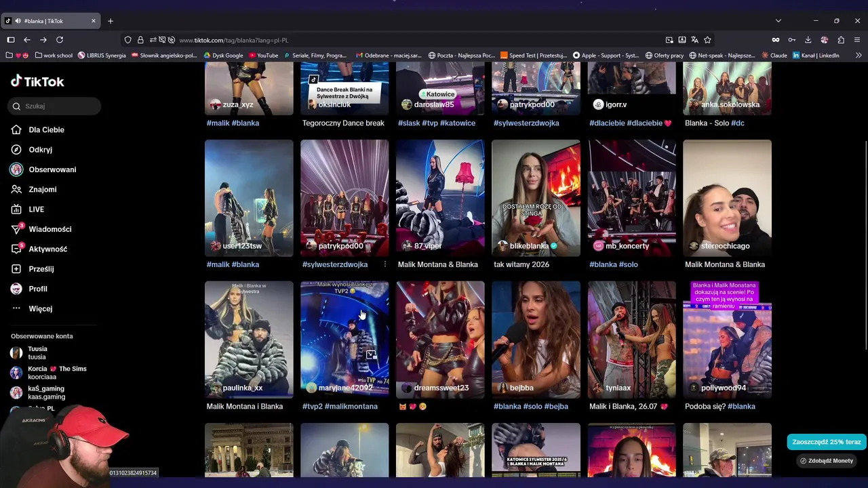Reload the page with refresh icon

click(60, 40)
